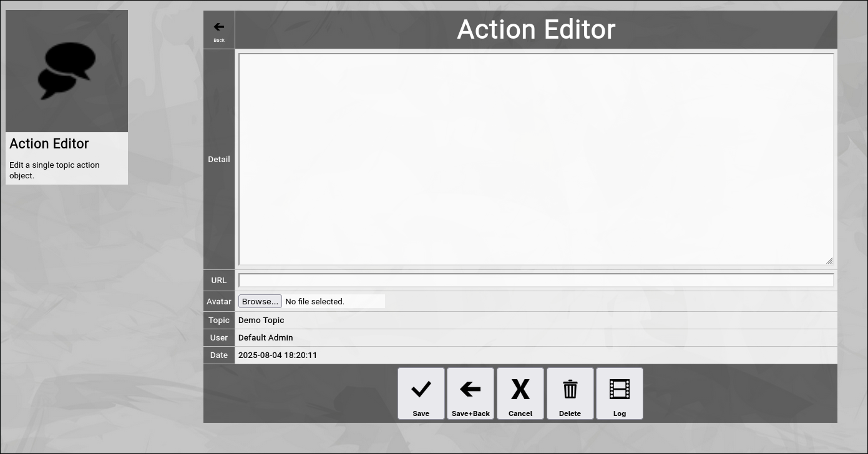Focus the URL input field
868x454 pixels.
(x=535, y=281)
